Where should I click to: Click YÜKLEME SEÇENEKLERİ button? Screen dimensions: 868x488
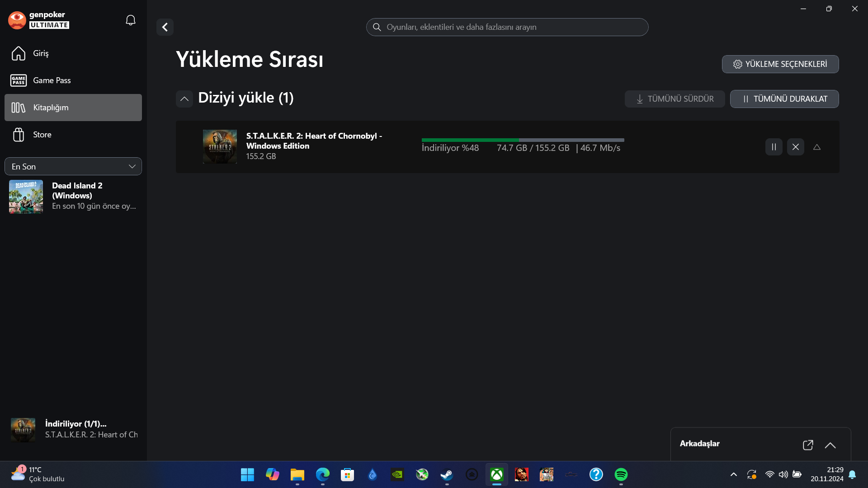pyautogui.click(x=780, y=64)
